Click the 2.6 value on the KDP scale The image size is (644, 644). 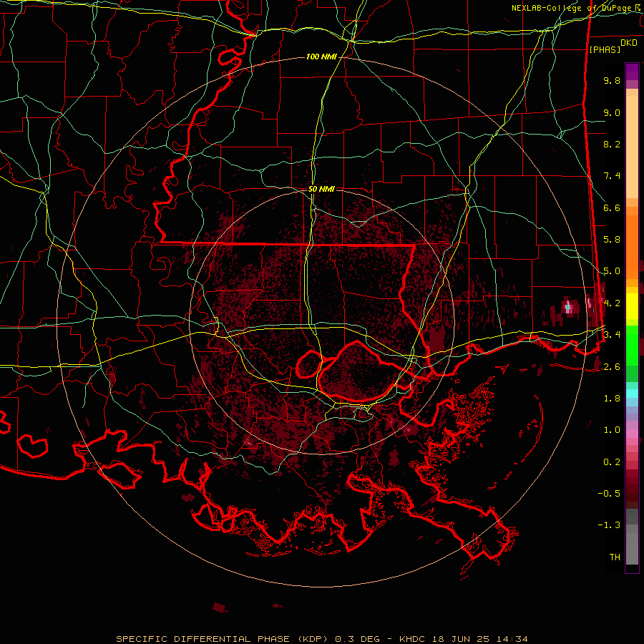point(612,367)
